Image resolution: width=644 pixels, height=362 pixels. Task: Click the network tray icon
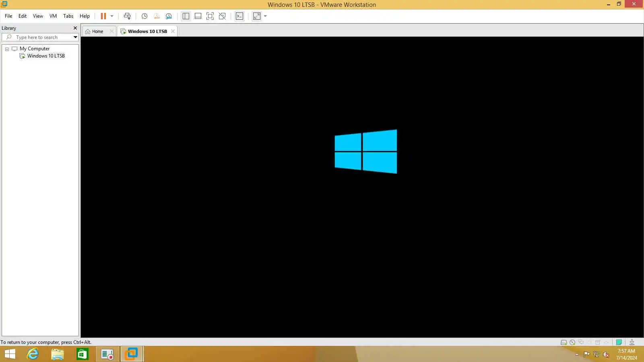tap(596, 354)
